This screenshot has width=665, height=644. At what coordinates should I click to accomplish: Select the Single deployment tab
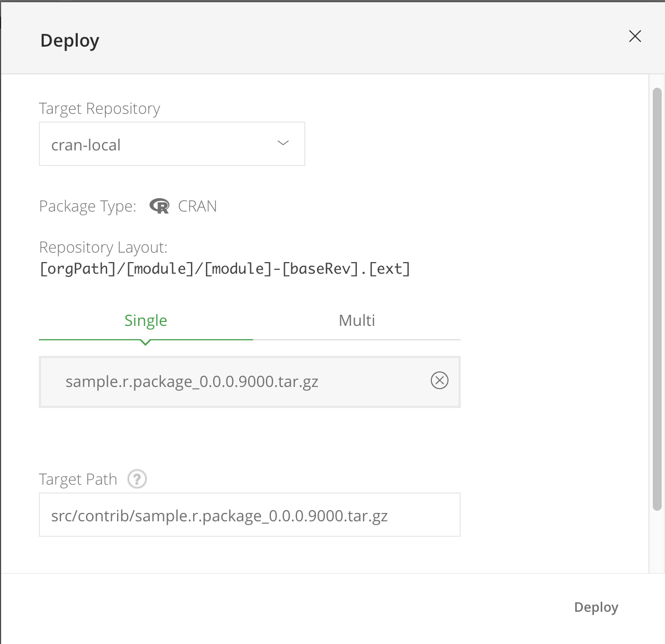coord(145,320)
